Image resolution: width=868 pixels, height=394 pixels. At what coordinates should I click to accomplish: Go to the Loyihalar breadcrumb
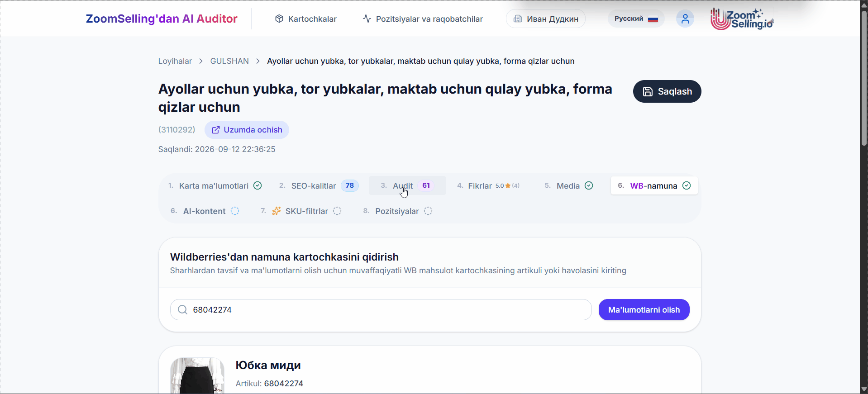[x=175, y=61]
